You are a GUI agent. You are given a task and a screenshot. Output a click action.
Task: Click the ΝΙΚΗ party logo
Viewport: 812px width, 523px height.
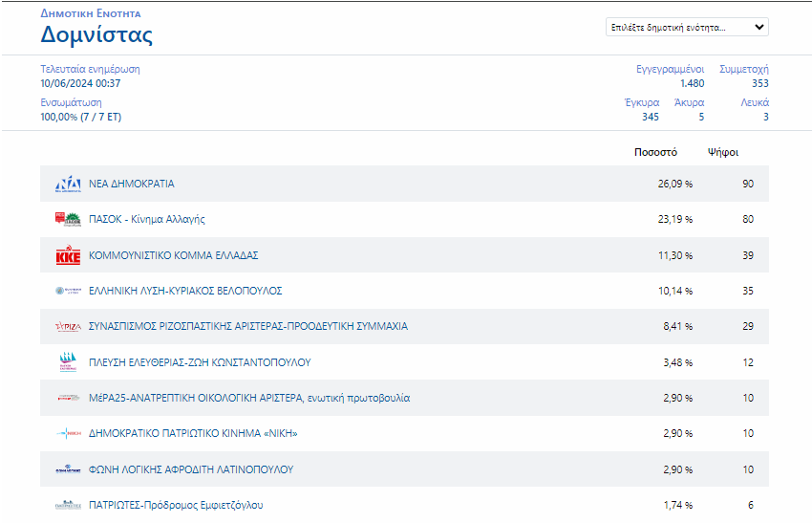coord(68,433)
